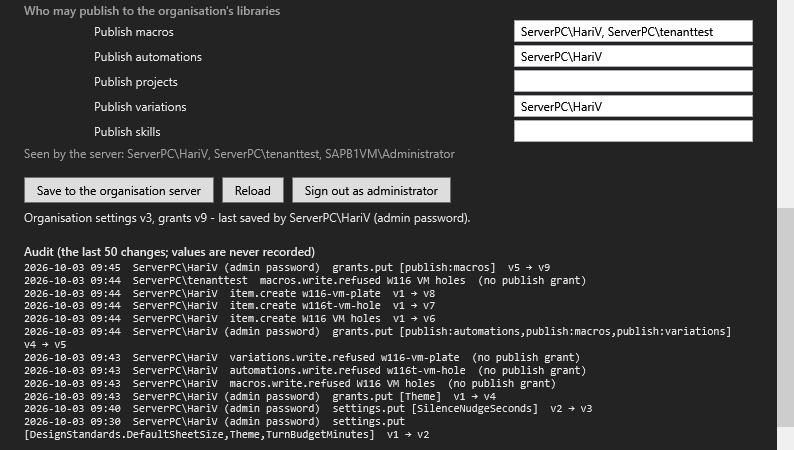Image resolution: width=794 pixels, height=450 pixels.
Task: Click the automations.write.refused w116t-vm-hole entry
Action: tap(305, 371)
